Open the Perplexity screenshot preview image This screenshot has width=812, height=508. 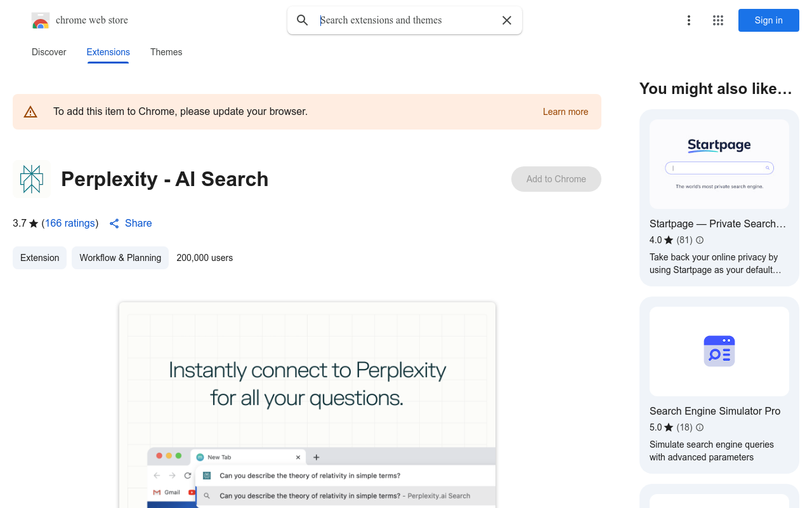[307, 405]
